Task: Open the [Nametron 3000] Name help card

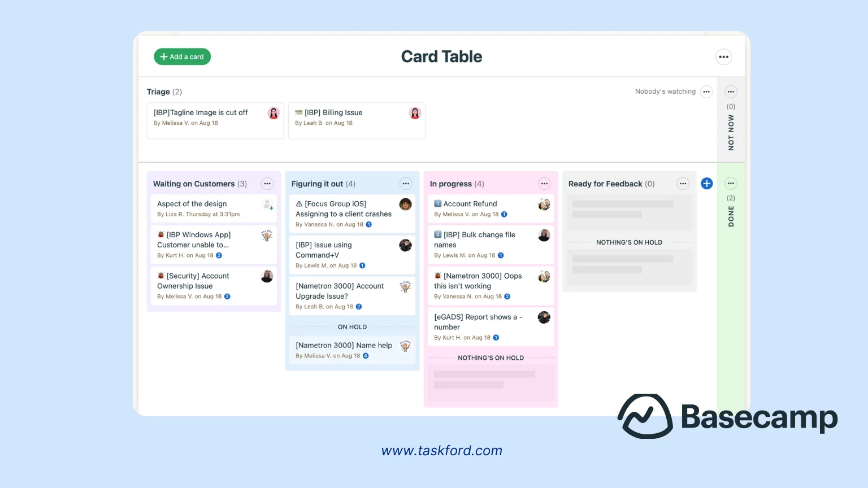Action: coord(344,345)
